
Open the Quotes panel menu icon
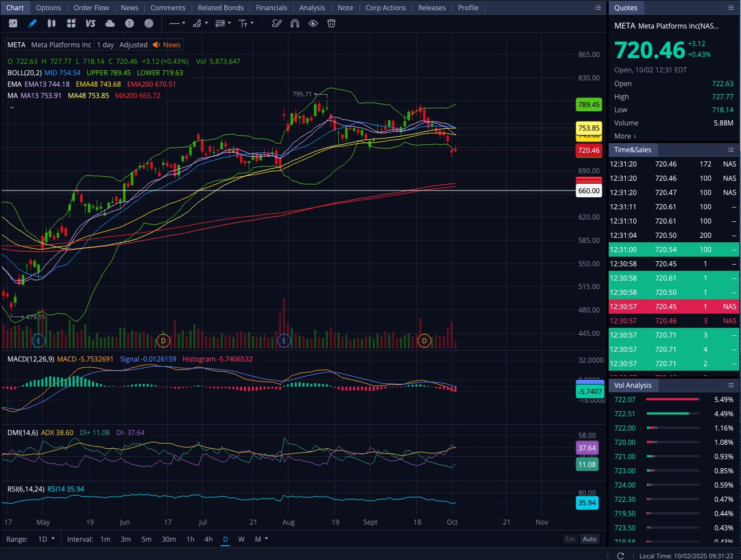point(731,8)
